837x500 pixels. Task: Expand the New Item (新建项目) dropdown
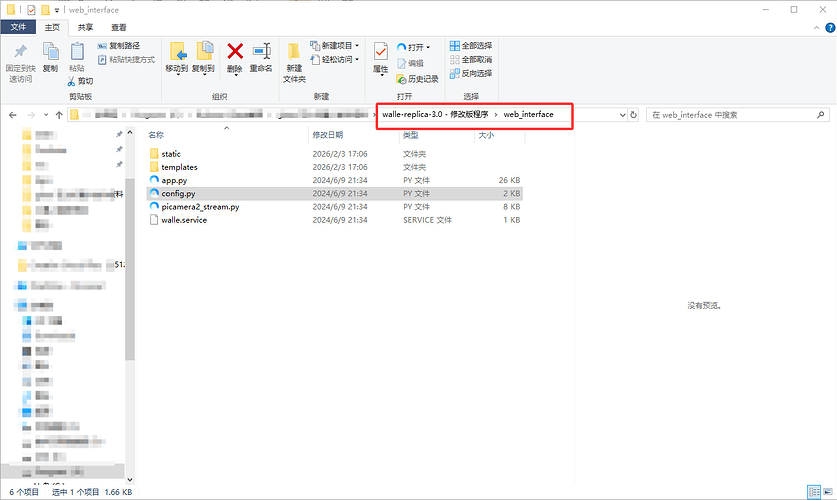(335, 46)
